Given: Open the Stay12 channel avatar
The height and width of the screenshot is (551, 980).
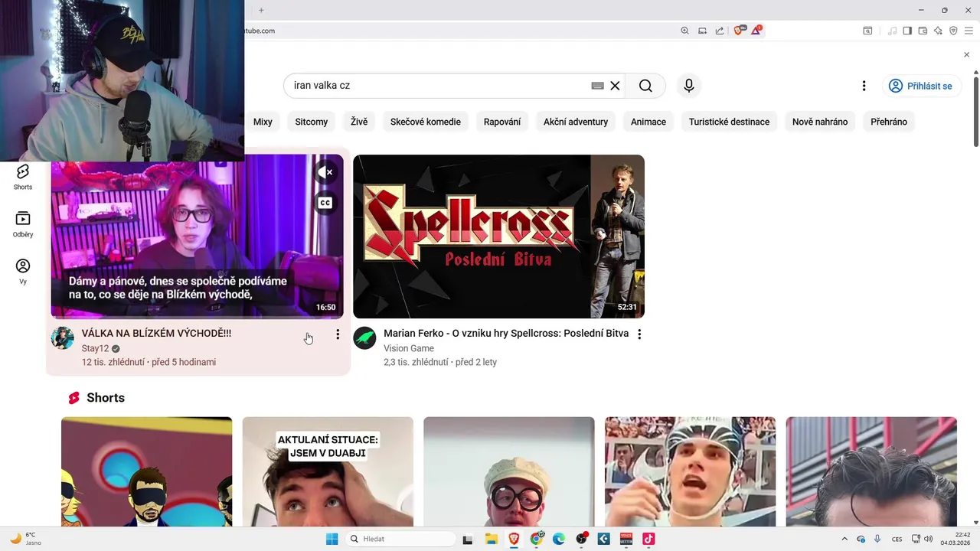Looking at the screenshot, I should (63, 337).
